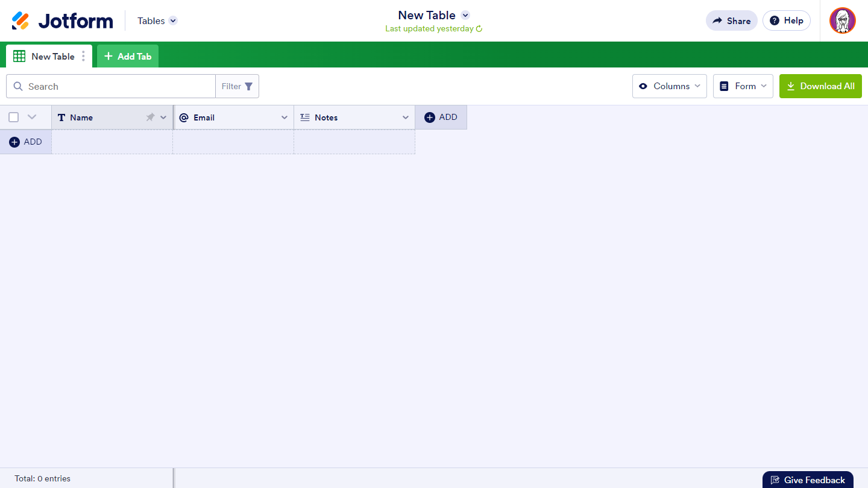868x488 pixels.
Task: Click the 'Total: 0 entries' status text
Action: tap(43, 478)
